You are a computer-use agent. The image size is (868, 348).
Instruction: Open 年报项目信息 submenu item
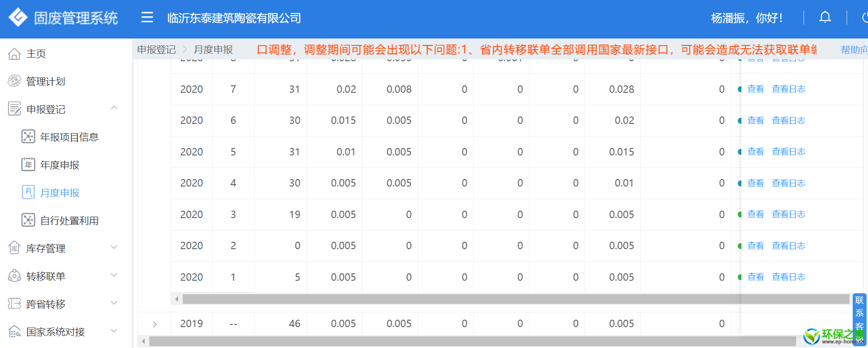[x=70, y=137]
